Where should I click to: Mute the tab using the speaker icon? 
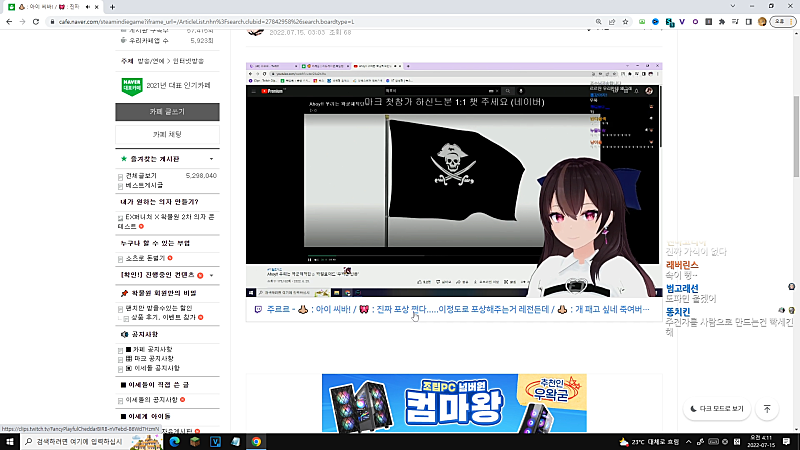click(88, 7)
